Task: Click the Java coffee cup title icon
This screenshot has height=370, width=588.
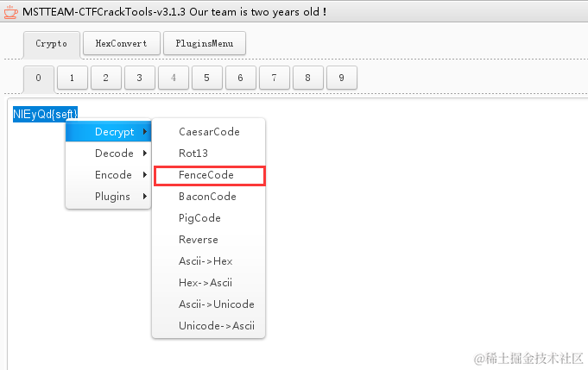Action: (x=10, y=11)
